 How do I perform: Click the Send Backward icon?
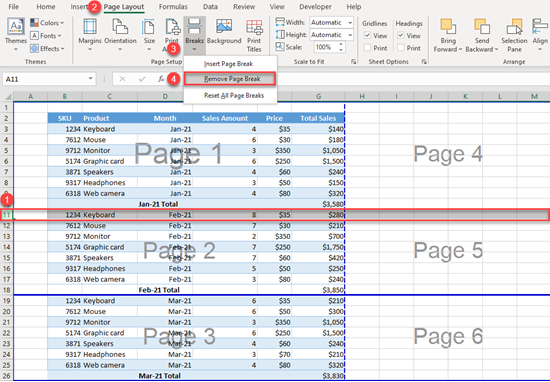pyautogui.click(x=482, y=27)
